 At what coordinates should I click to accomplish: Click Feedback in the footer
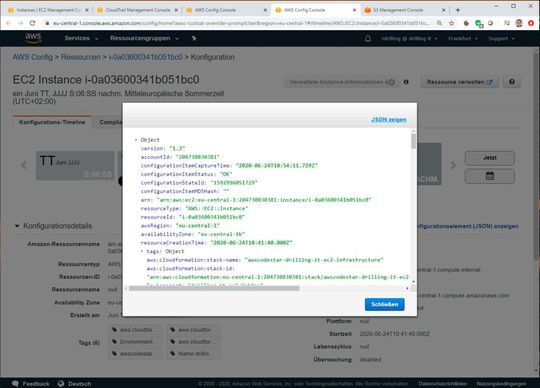pos(31,384)
